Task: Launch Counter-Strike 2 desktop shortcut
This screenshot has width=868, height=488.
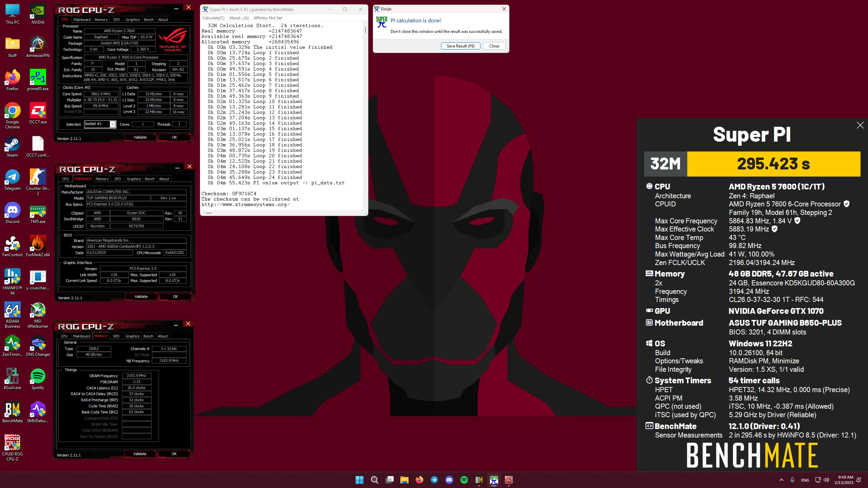Action: pos(38,182)
